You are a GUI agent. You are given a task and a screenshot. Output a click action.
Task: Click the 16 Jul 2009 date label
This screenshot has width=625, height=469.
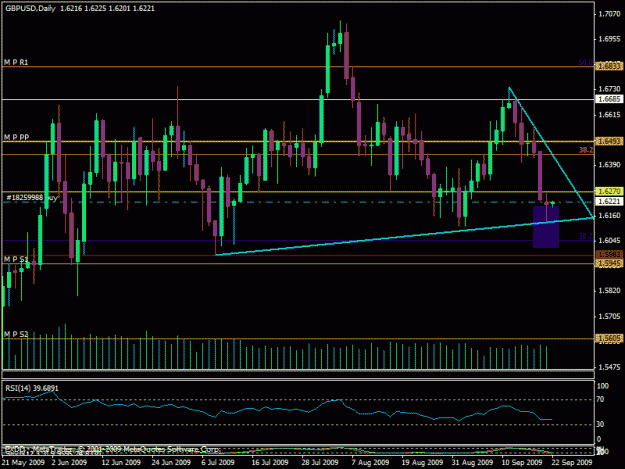click(270, 463)
